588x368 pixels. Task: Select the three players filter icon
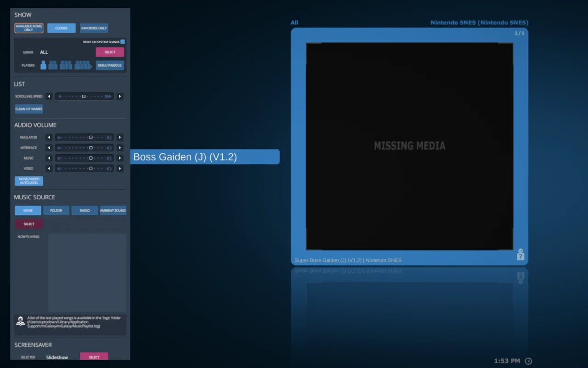point(66,65)
